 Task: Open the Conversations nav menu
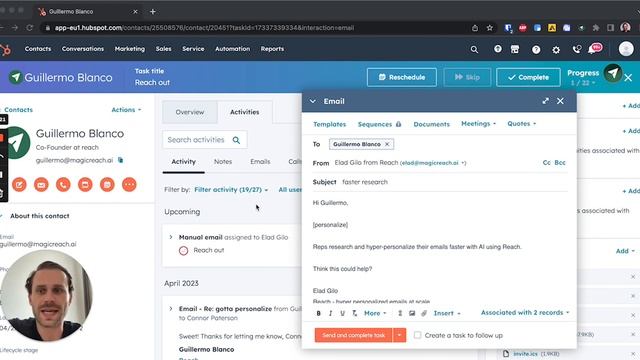point(83,49)
